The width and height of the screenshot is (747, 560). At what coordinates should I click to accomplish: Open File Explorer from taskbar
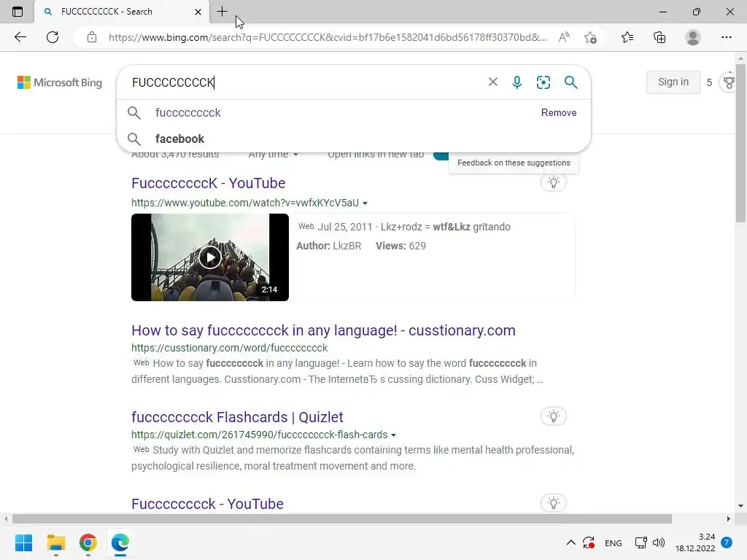point(55,542)
